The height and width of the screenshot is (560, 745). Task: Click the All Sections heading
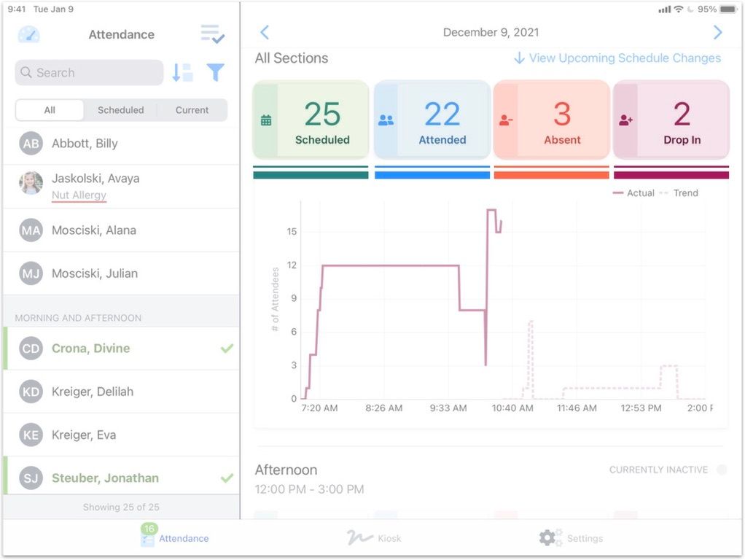coord(292,58)
